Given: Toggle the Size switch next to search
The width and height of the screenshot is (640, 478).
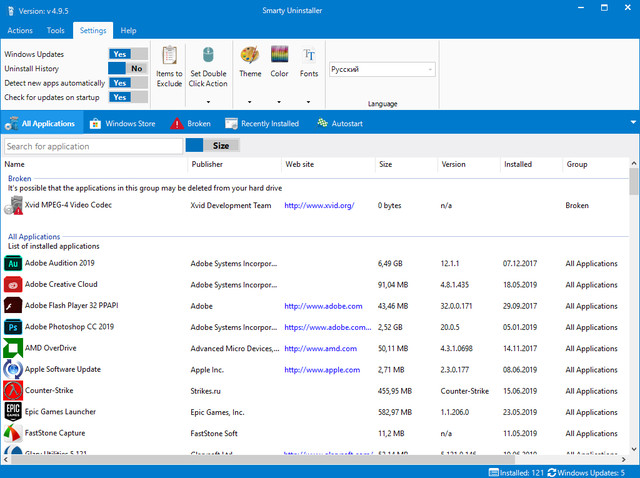Looking at the screenshot, I should [x=212, y=146].
